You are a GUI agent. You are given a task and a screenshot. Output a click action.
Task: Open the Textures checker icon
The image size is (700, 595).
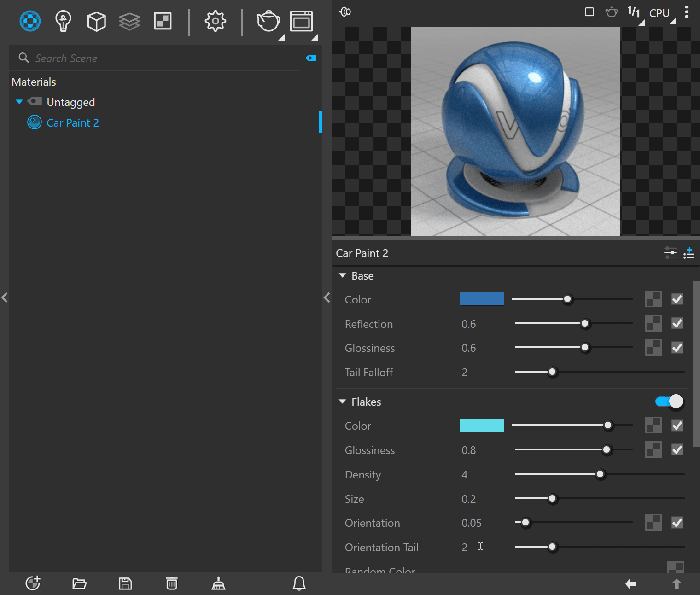tap(163, 21)
